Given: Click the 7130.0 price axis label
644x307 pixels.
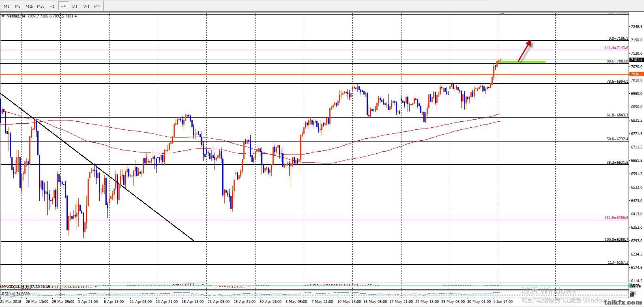Looking at the screenshot, I should (636, 54).
